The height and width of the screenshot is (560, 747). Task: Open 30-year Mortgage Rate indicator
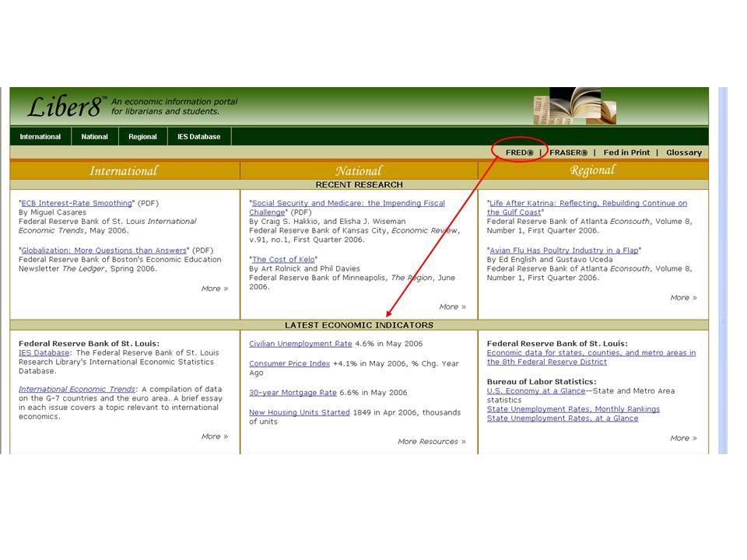coord(293,392)
